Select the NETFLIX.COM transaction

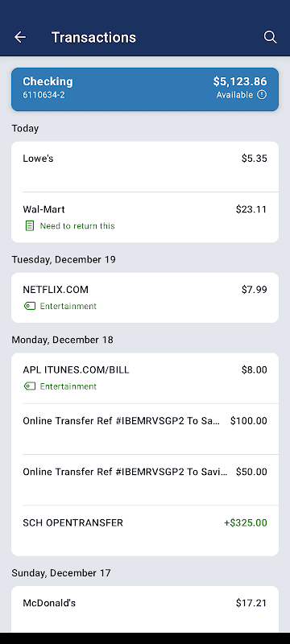click(145, 298)
